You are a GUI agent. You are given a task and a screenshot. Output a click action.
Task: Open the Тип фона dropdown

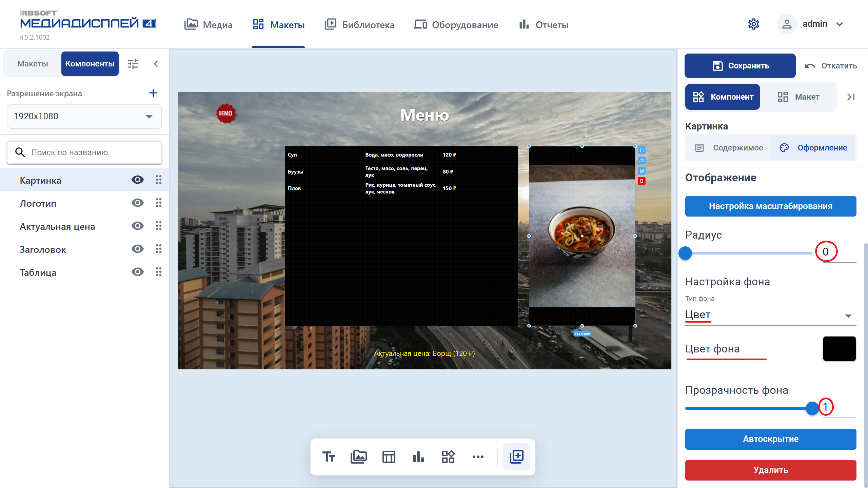click(770, 315)
